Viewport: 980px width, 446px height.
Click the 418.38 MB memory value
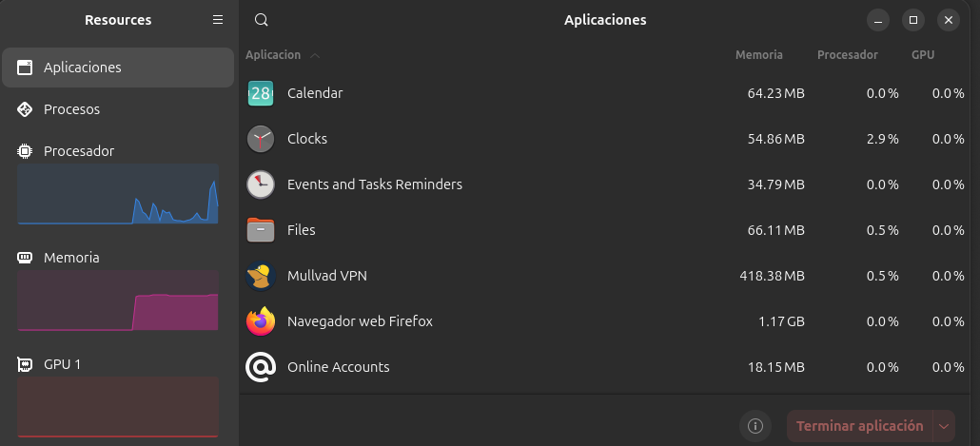pyautogui.click(x=772, y=276)
